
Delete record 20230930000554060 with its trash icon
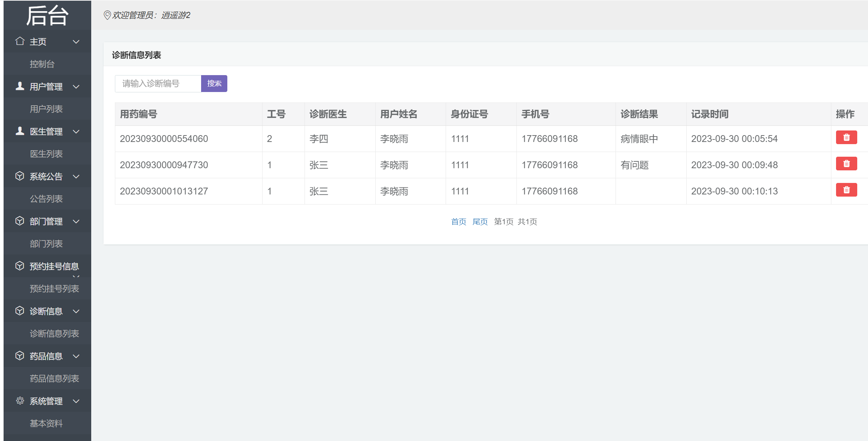coord(846,137)
